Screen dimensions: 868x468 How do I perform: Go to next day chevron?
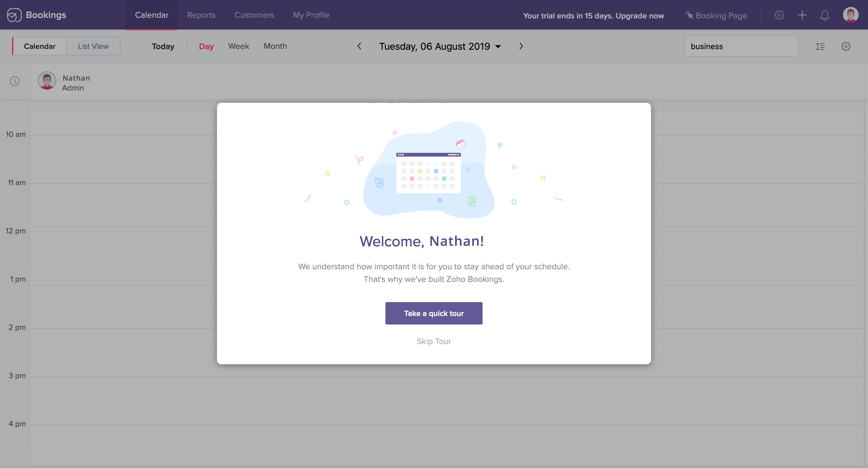click(521, 46)
